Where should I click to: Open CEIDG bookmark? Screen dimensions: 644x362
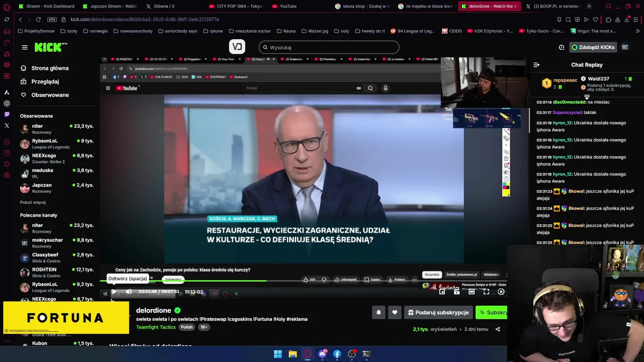click(x=452, y=31)
